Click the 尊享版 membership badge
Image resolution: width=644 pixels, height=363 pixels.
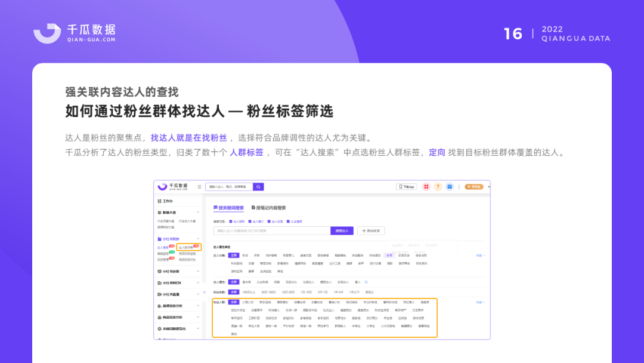coord(474,187)
